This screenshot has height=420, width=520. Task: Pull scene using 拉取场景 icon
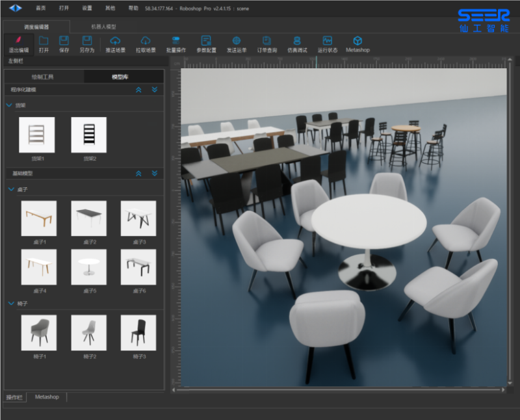146,41
